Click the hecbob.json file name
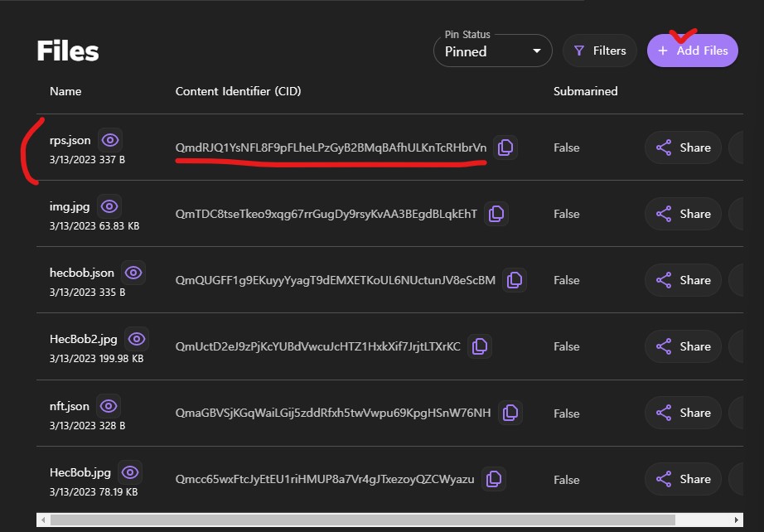 coord(82,273)
